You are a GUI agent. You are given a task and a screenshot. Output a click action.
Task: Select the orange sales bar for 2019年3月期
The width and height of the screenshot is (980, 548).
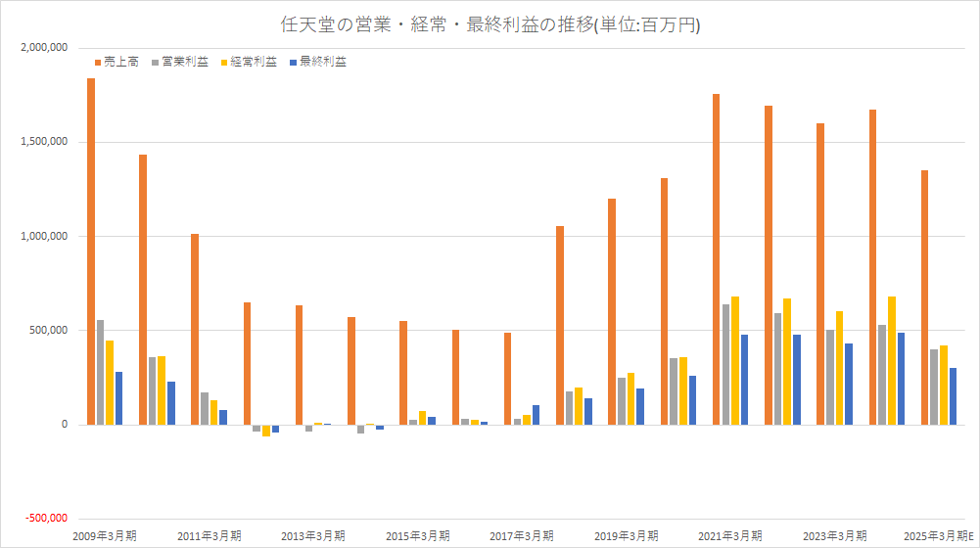(x=612, y=311)
